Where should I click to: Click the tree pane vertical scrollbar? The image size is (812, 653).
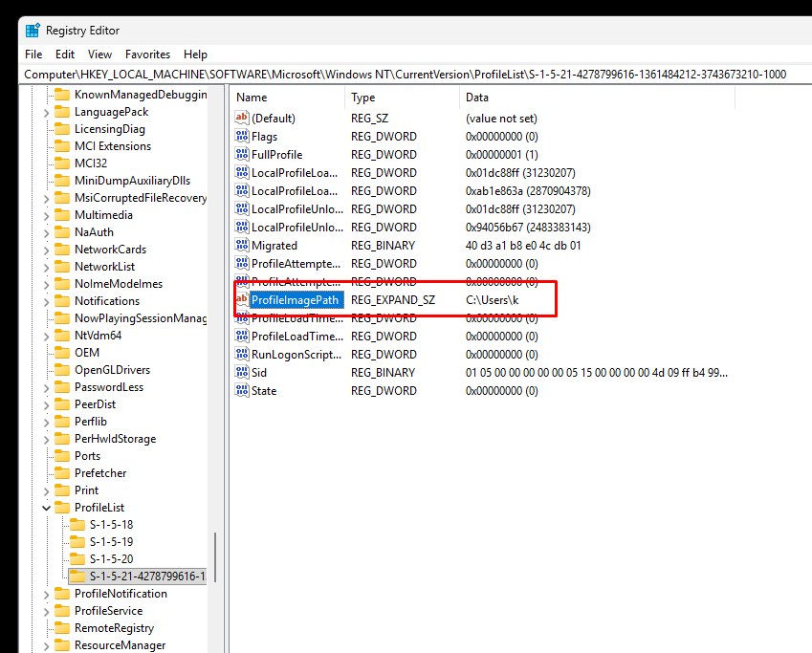point(215,555)
